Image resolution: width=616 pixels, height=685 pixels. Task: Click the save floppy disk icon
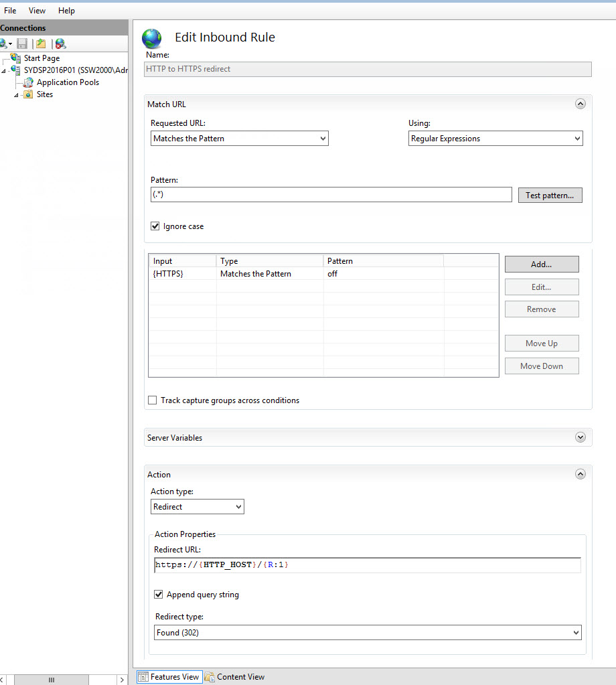(22, 44)
